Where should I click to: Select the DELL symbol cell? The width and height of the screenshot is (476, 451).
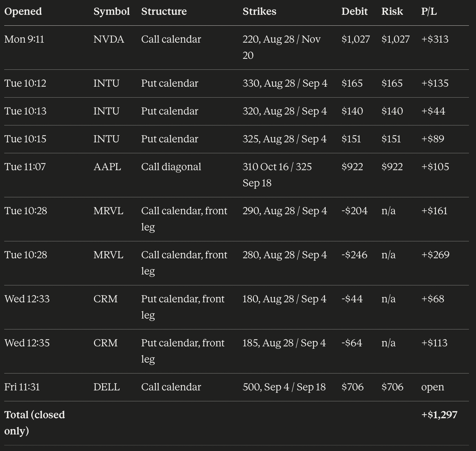(x=107, y=387)
